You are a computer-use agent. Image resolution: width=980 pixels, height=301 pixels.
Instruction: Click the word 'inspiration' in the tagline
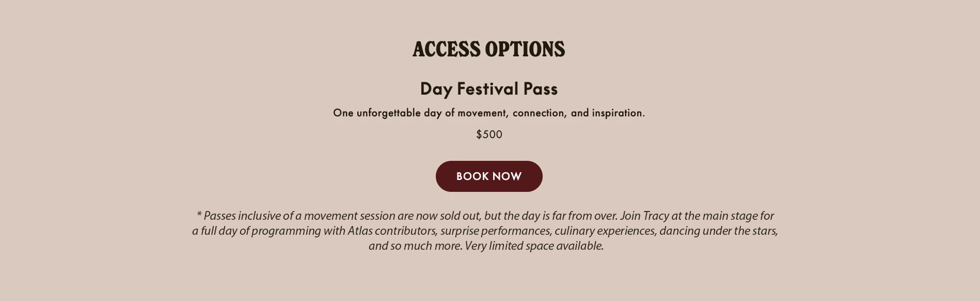[618, 113]
